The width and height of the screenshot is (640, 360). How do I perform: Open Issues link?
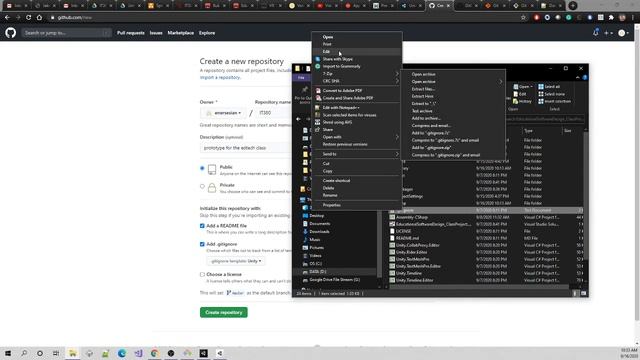click(x=156, y=33)
